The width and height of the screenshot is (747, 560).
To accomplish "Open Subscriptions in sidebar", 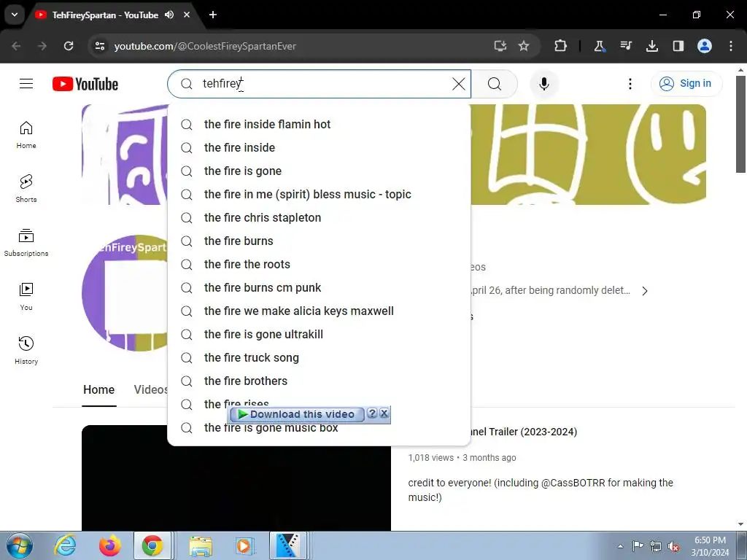I will coord(26,243).
